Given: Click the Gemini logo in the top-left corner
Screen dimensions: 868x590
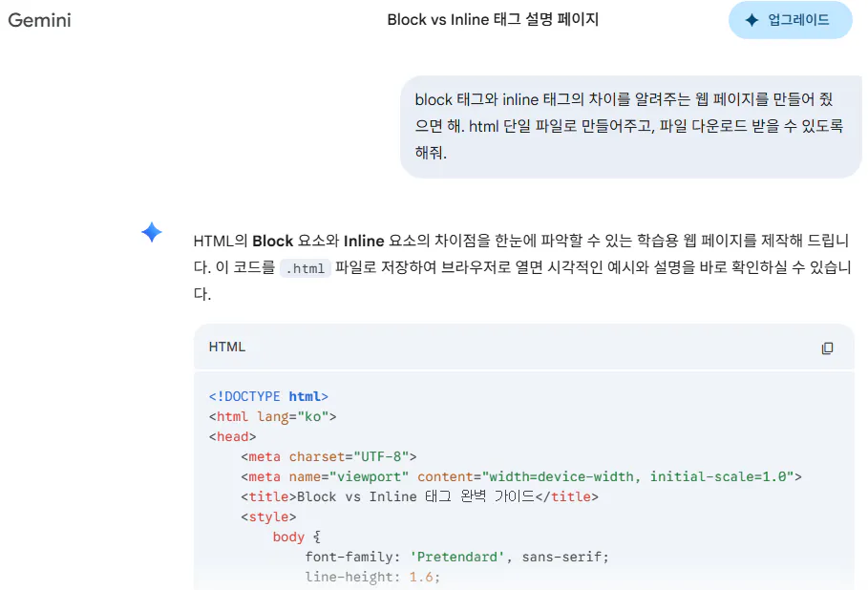Looking at the screenshot, I should pos(39,20).
